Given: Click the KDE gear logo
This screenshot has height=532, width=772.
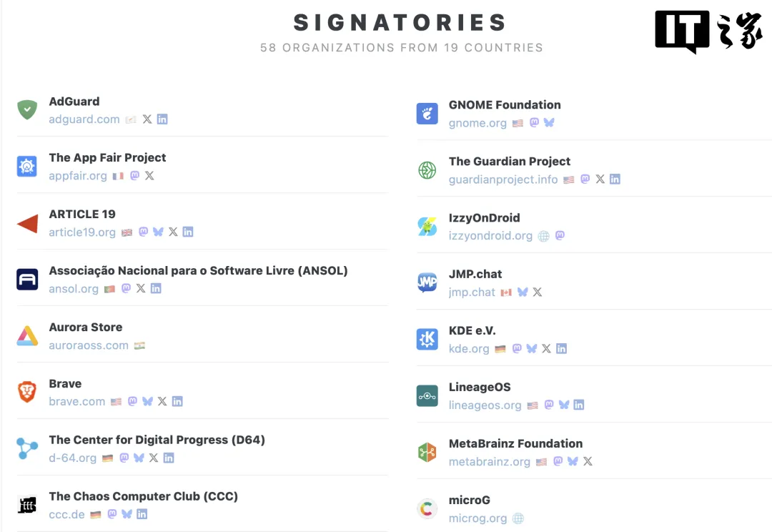Looking at the screenshot, I should tap(427, 339).
